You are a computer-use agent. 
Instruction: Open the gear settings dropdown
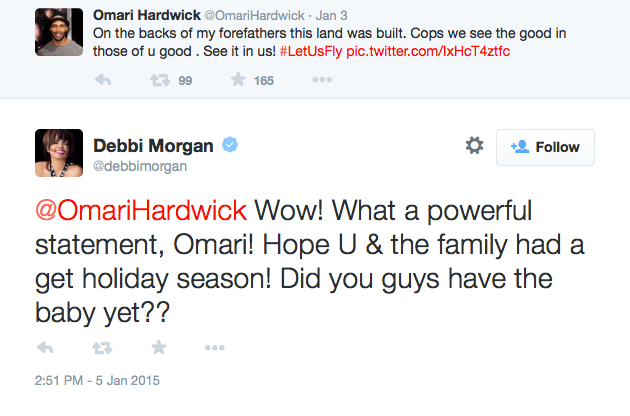coord(475,145)
